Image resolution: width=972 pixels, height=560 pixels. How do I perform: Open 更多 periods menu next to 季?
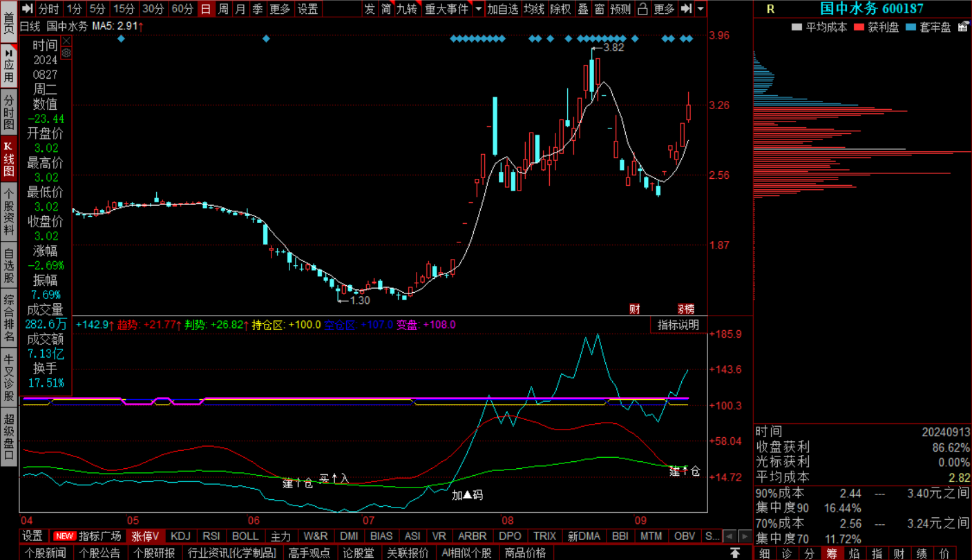tap(280, 9)
